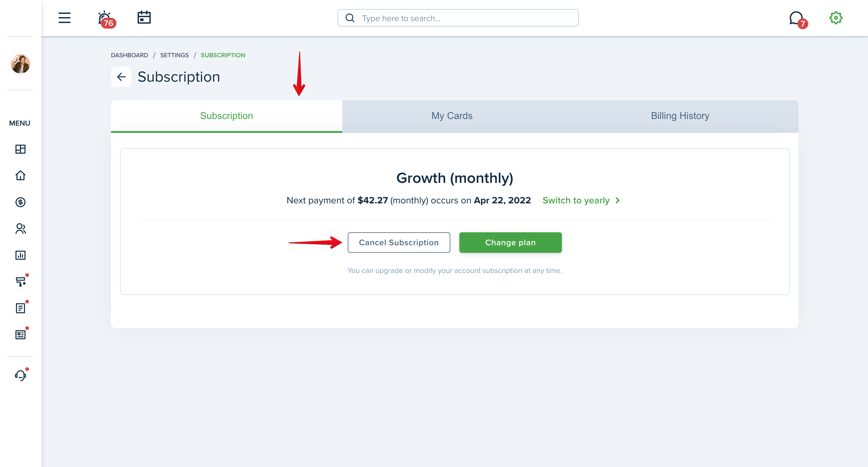Open the people contacts icon in sidebar
Image resolution: width=868 pixels, height=467 pixels.
21,229
